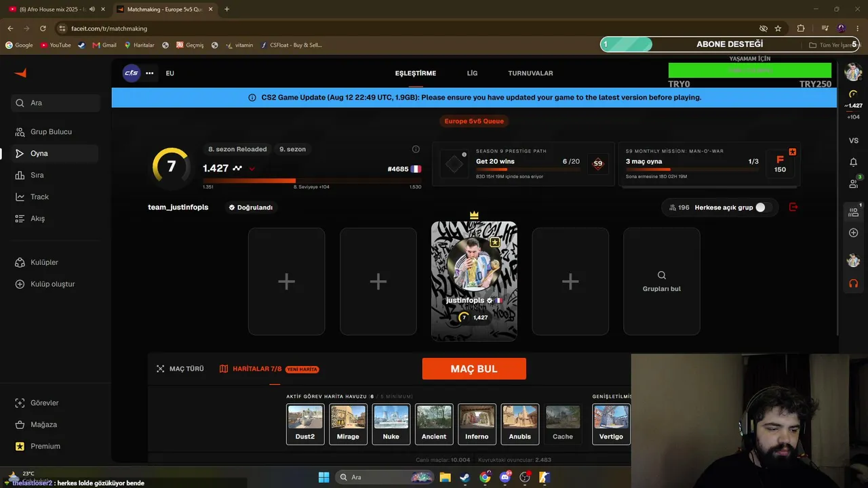Add a player in the slot right of justinfopls
The width and height of the screenshot is (868, 488).
(570, 281)
